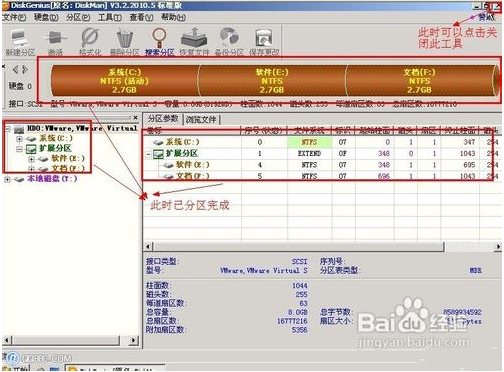This screenshot has width=504, height=372.
Task: Select HD0:VMware Virtual label in tree
Action: tap(82, 129)
